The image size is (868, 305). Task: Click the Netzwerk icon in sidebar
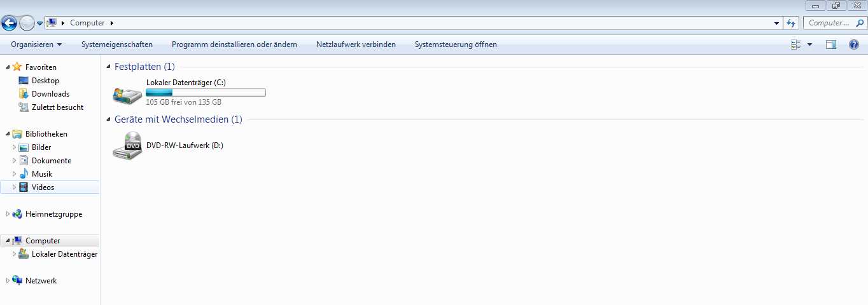pos(17,281)
